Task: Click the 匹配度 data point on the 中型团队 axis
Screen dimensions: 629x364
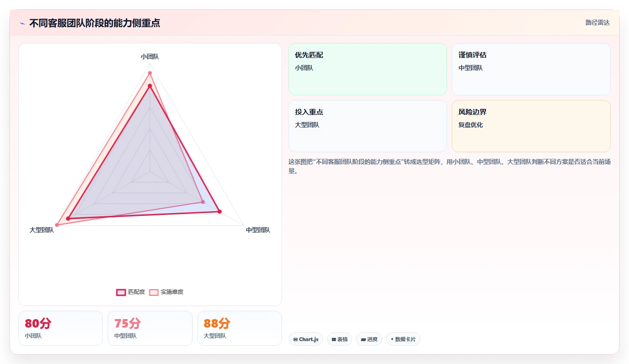Action: tap(219, 212)
